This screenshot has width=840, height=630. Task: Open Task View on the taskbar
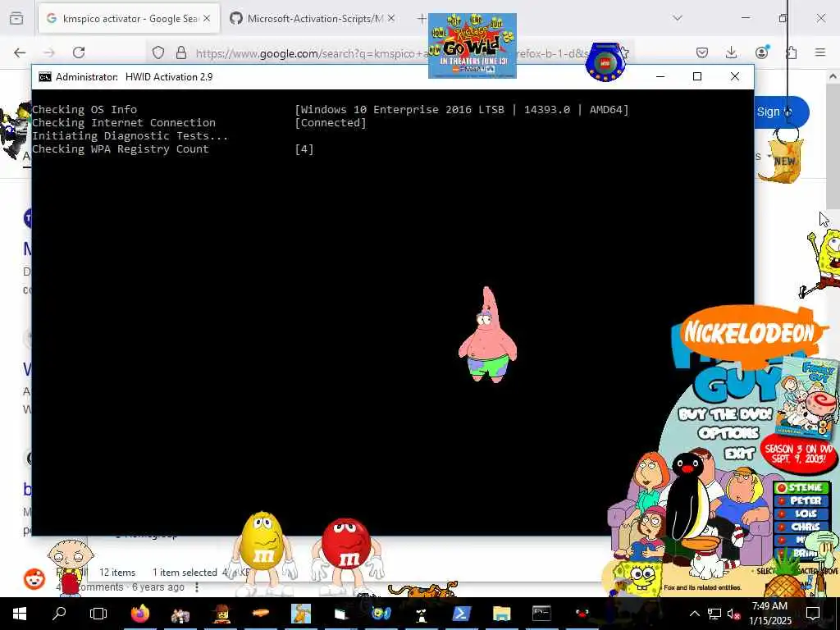click(x=98, y=614)
